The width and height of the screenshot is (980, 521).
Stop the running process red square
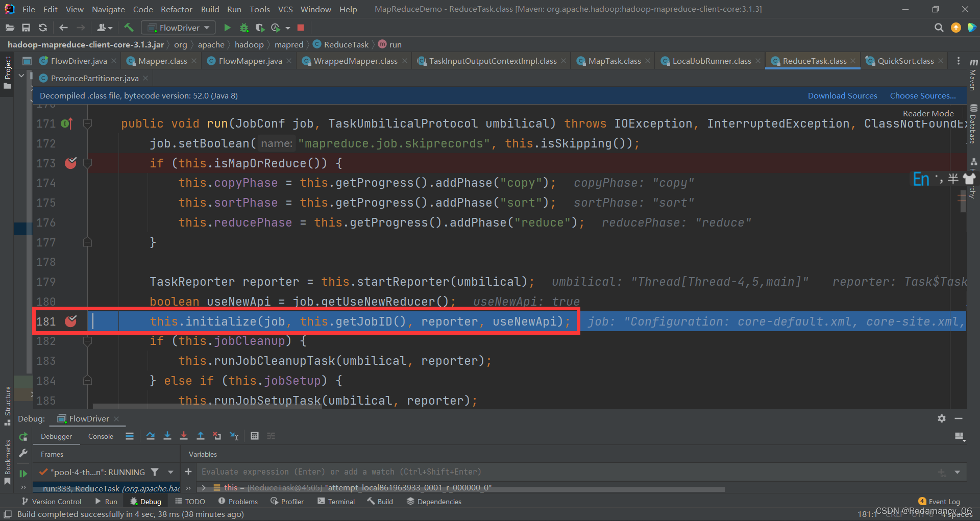click(301, 28)
